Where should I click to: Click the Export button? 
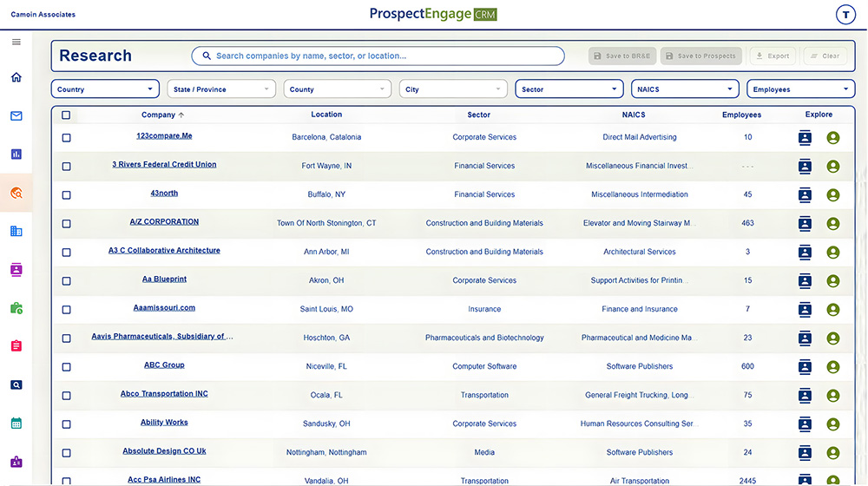pos(773,56)
